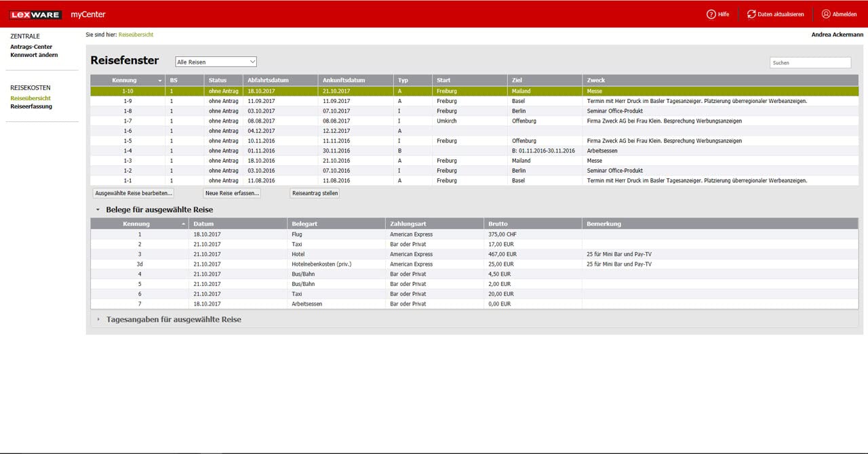This screenshot has height=454, width=868.
Task: Click the Ankunftsdatum column header
Action: [355, 81]
